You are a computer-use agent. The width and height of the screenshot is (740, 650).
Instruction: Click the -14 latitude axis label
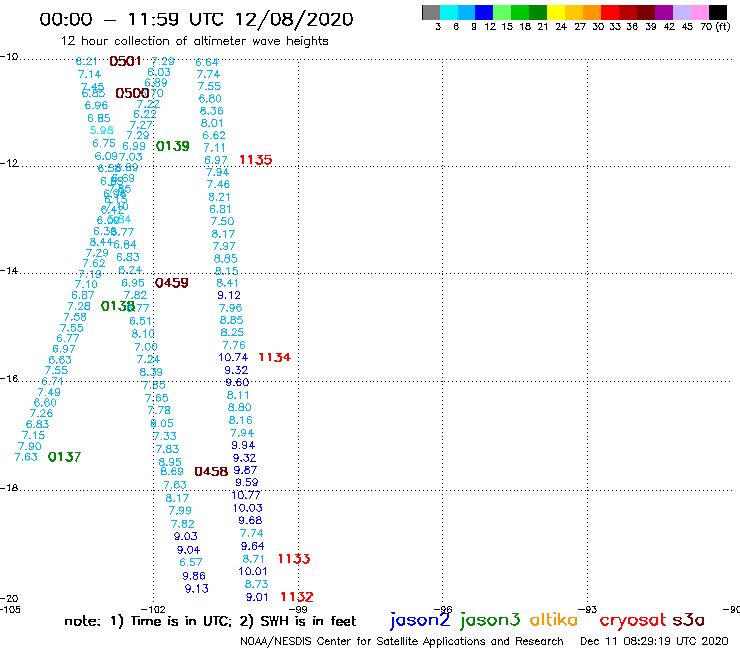[x=9, y=271]
